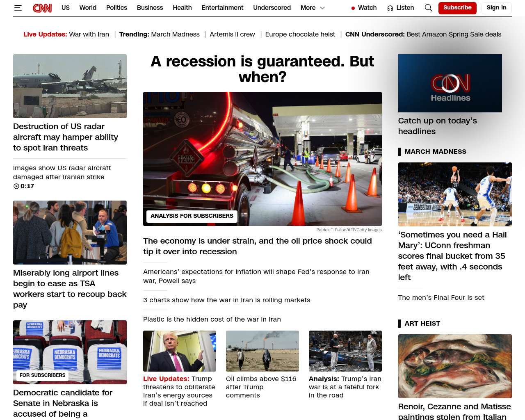This screenshot has width=525, height=420.
Task: Click the FOR SUBSCRIBERS badge
Action: point(43,375)
